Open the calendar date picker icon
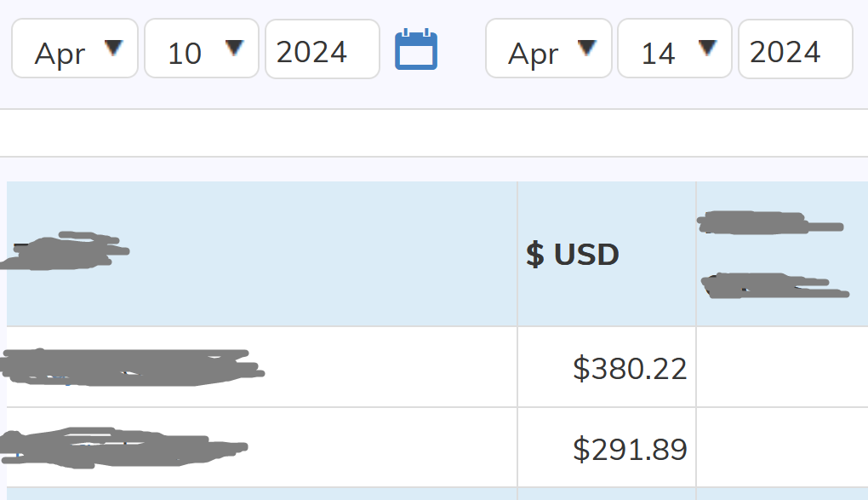This screenshot has width=868, height=500. [416, 49]
